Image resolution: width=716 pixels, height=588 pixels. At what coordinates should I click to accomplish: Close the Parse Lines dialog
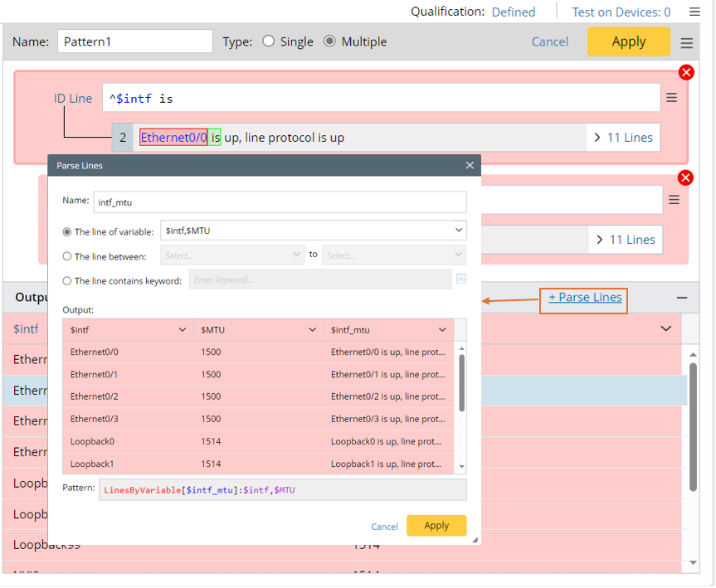click(470, 166)
